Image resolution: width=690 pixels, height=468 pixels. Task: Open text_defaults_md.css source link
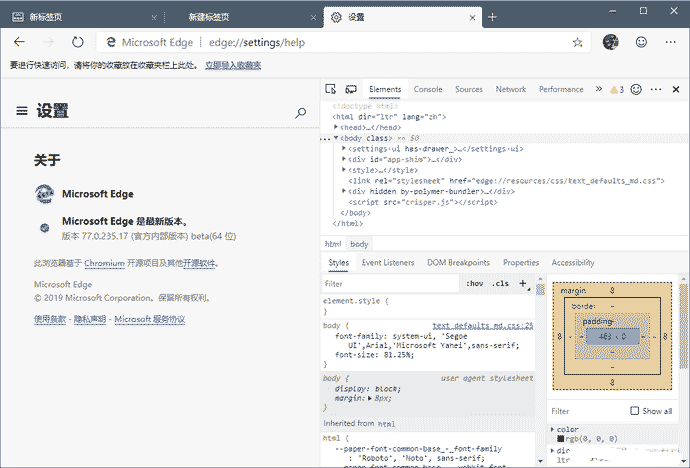pyautogui.click(x=483, y=325)
